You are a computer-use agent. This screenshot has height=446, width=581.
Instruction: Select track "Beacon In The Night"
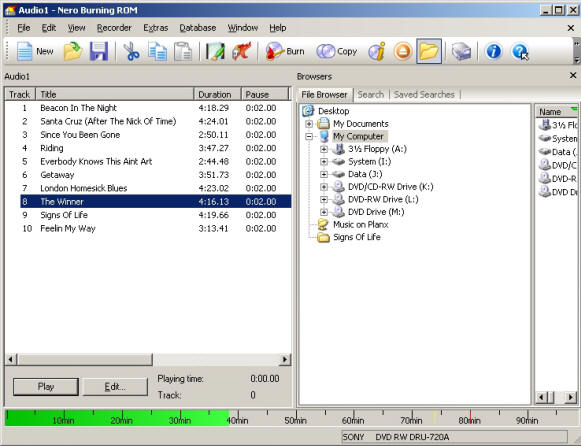tap(78, 108)
